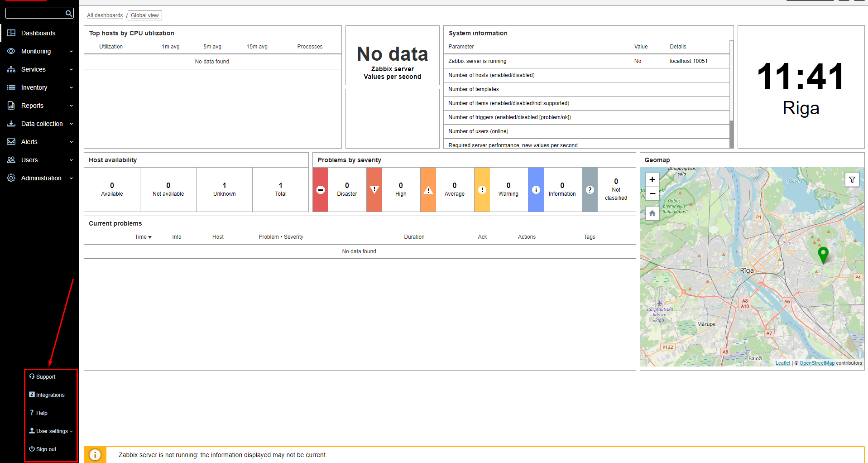The image size is (868, 463).
Task: Click the Reports chart icon
Action: pyautogui.click(x=11, y=106)
